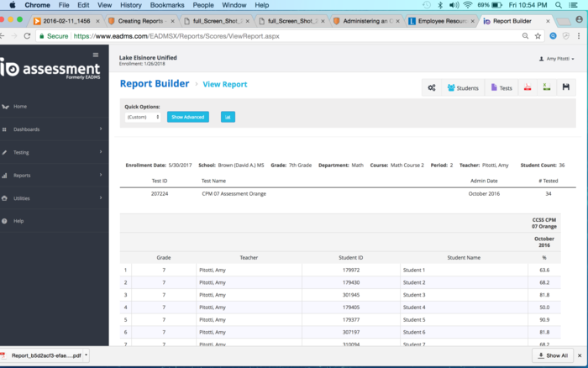Screen dimensions: 588x368
Task: Click the Students button
Action: tap(463, 87)
